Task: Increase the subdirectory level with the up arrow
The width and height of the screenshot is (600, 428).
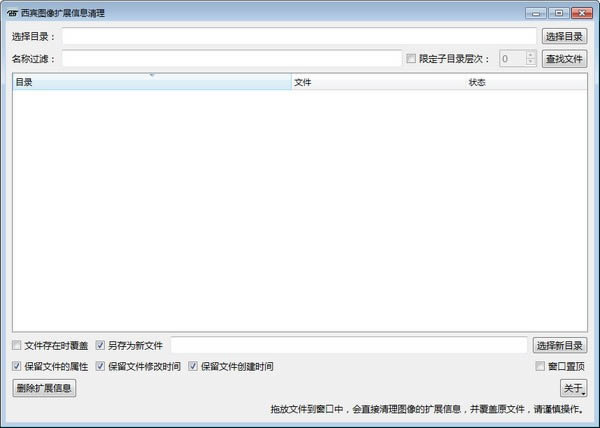Action: click(530, 55)
